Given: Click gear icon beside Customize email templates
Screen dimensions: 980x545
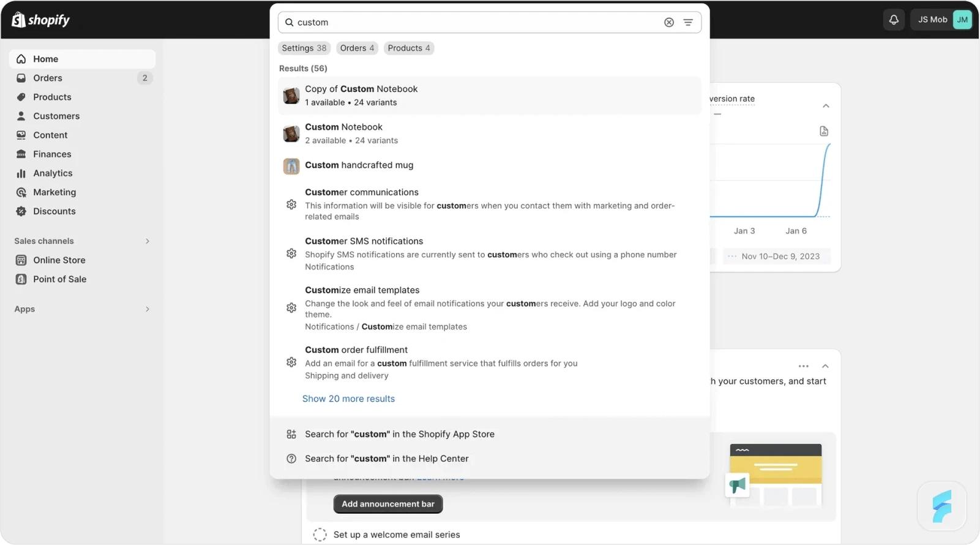Looking at the screenshot, I should (291, 308).
